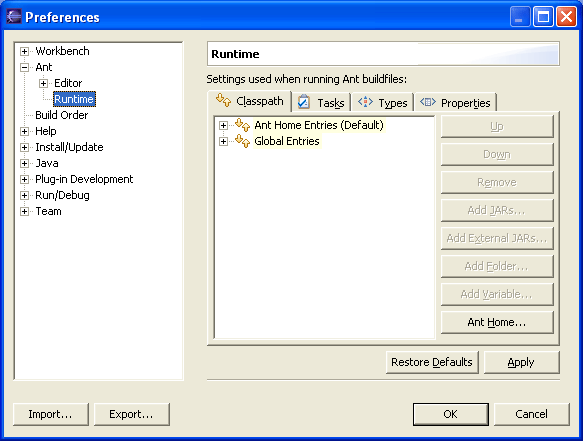Click the Eclipse icon in the title bar
This screenshot has width=583, height=441.
pyautogui.click(x=14, y=17)
